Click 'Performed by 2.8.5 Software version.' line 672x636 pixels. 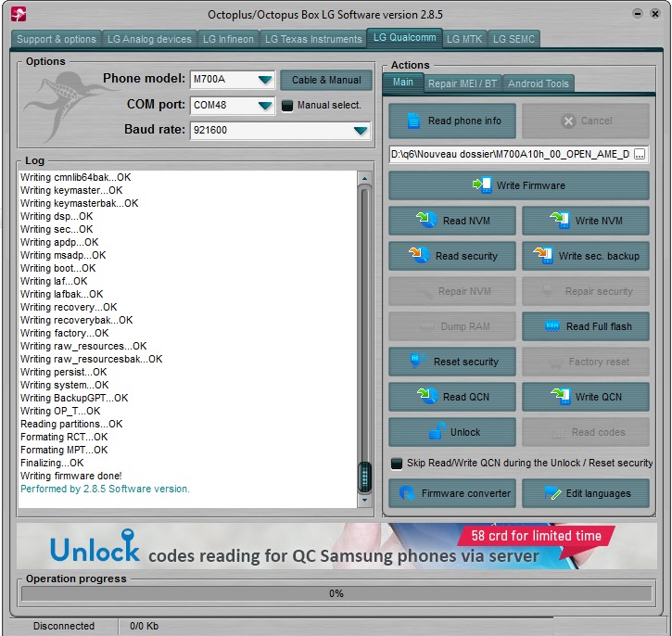105,489
